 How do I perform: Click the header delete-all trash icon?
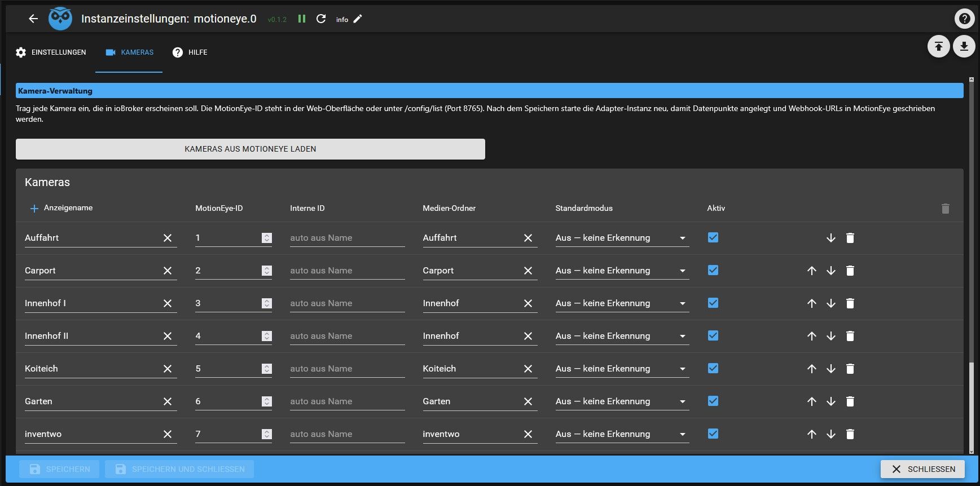click(946, 209)
